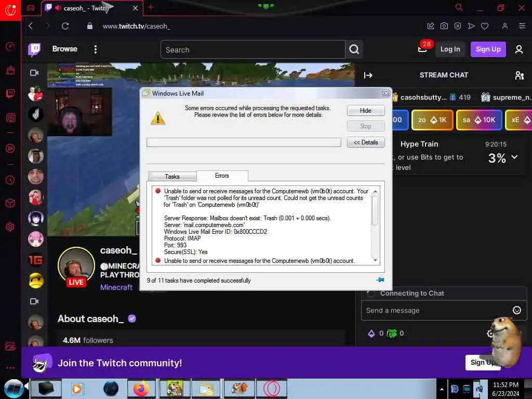Take a snapshot with Opera camera icon
This screenshot has height=399, width=532.
tap(444, 26)
